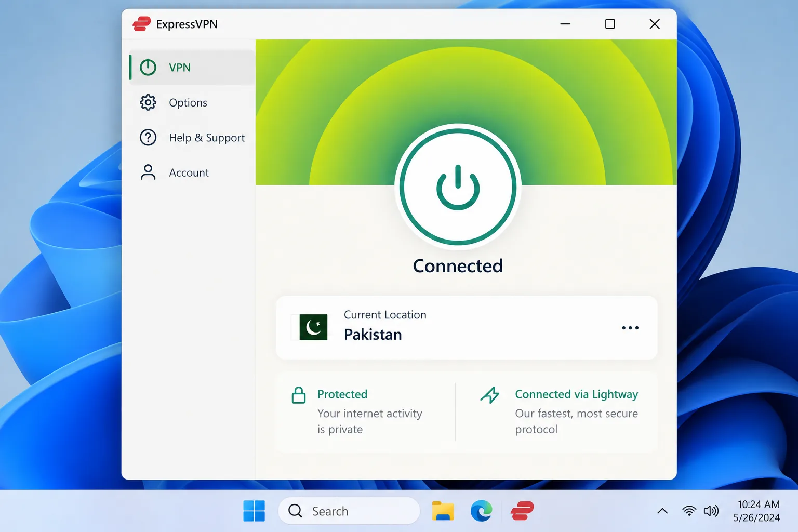798x532 pixels.
Task: Open the three-dot location menu
Action: pyautogui.click(x=630, y=328)
